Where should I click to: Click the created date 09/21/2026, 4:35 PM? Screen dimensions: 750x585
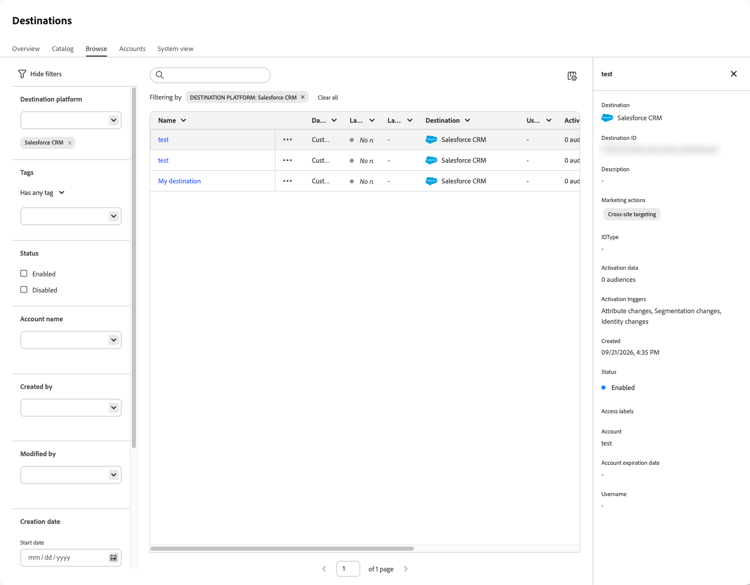point(630,353)
